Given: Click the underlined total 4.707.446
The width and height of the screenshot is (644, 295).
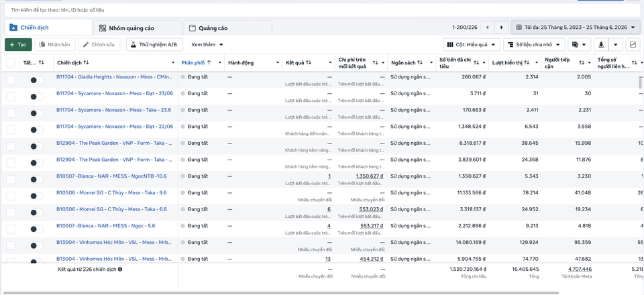Looking at the screenshot, I should tap(579, 269).
